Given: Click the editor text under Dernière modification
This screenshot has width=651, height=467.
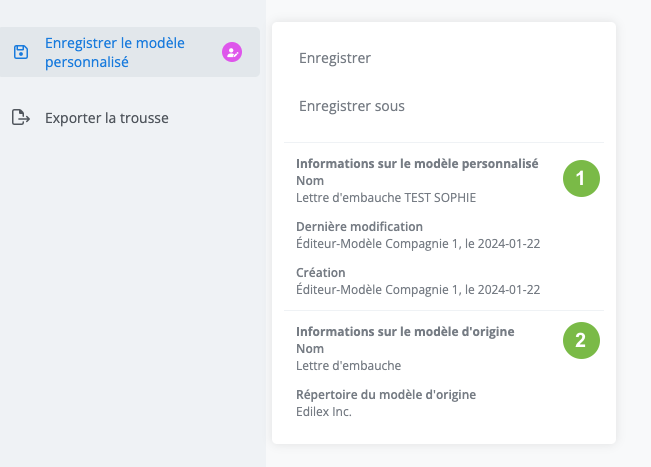Looking at the screenshot, I should pos(418,243).
